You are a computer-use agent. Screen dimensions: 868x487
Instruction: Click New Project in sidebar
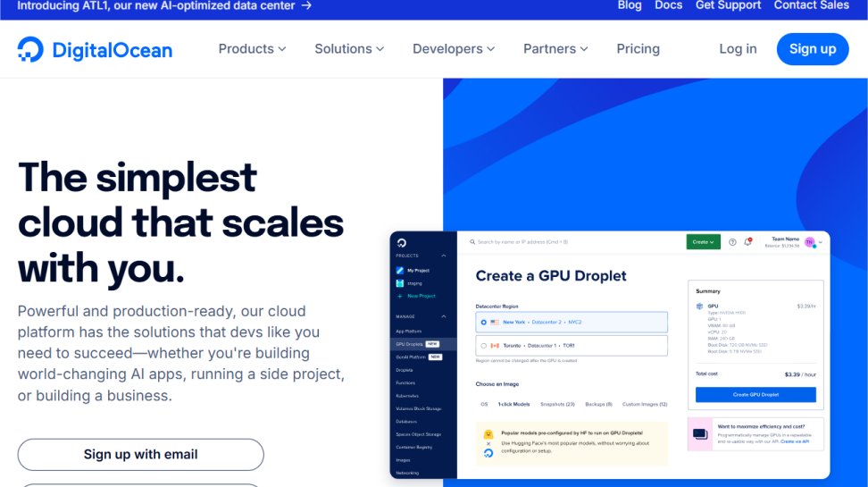pyautogui.click(x=421, y=297)
